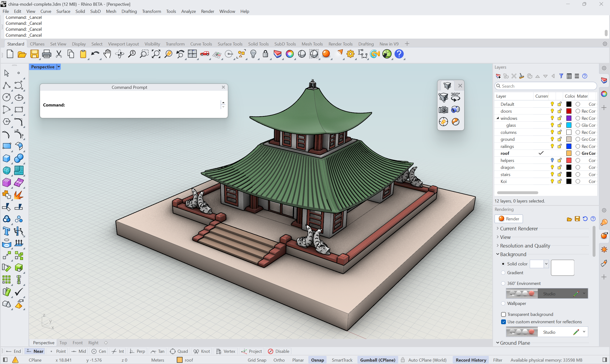Image resolution: width=610 pixels, height=364 pixels.
Task: Click the Layers search field
Action: 545,86
